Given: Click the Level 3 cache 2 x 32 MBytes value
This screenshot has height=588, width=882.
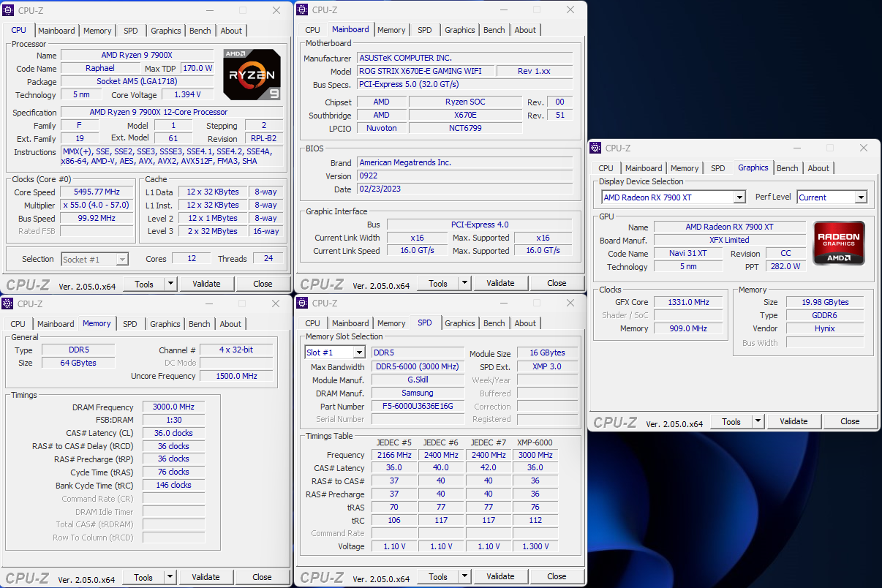Looking at the screenshot, I should pyautogui.click(x=212, y=231).
